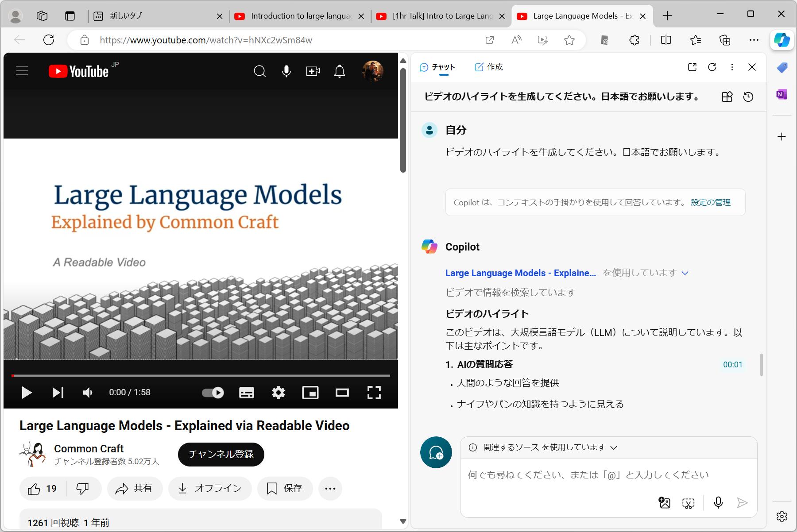
Task: Mute the video volume
Action: click(88, 393)
